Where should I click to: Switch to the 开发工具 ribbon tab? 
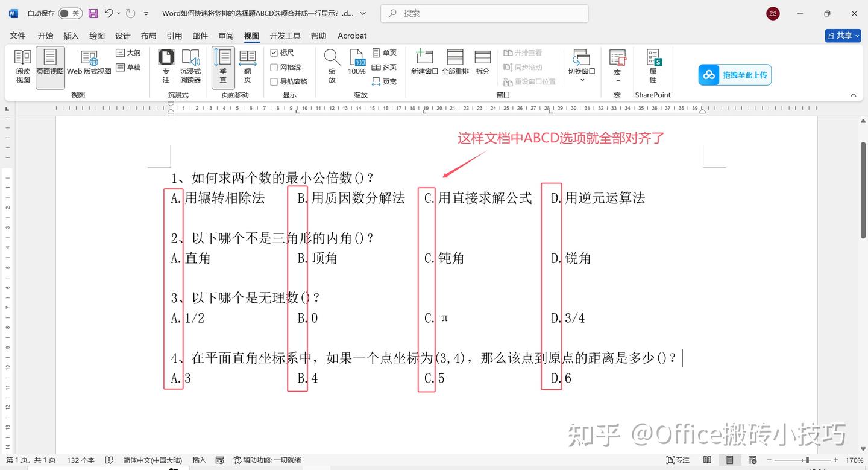tap(285, 36)
